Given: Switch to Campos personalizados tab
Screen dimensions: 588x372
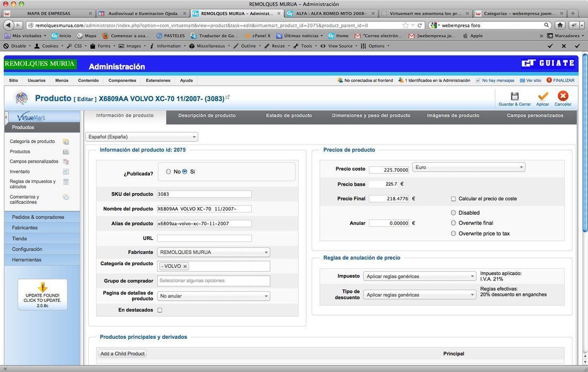Looking at the screenshot, I should click(535, 116).
